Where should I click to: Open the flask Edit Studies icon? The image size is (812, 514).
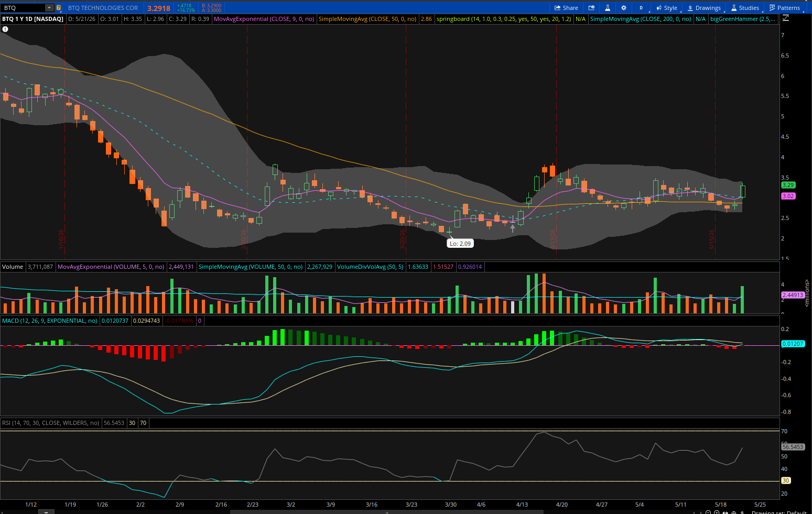[608, 8]
